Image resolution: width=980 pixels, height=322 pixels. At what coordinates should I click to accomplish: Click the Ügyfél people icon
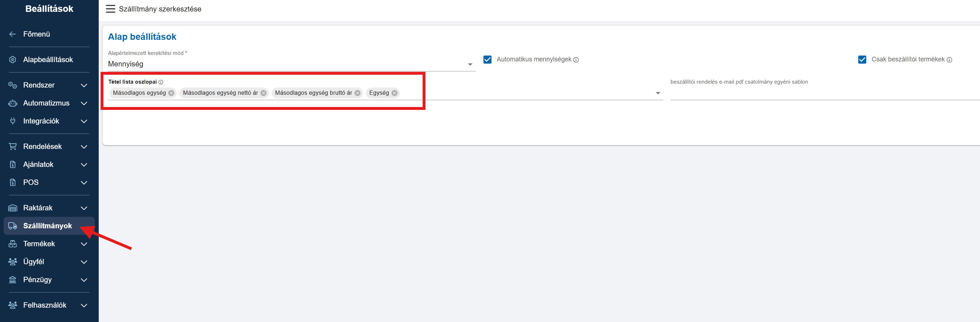tap(13, 261)
